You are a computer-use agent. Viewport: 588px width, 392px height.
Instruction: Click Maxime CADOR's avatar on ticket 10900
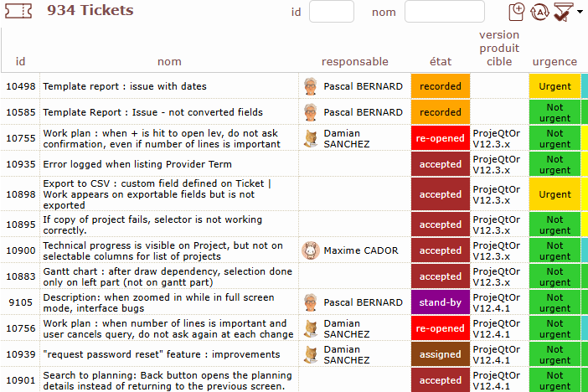pyautogui.click(x=311, y=250)
